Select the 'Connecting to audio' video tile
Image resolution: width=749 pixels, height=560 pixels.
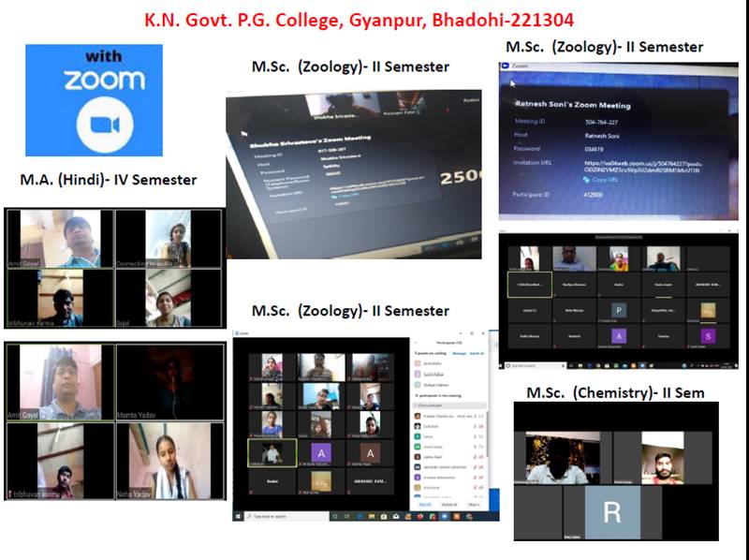pyautogui.click(x=169, y=239)
